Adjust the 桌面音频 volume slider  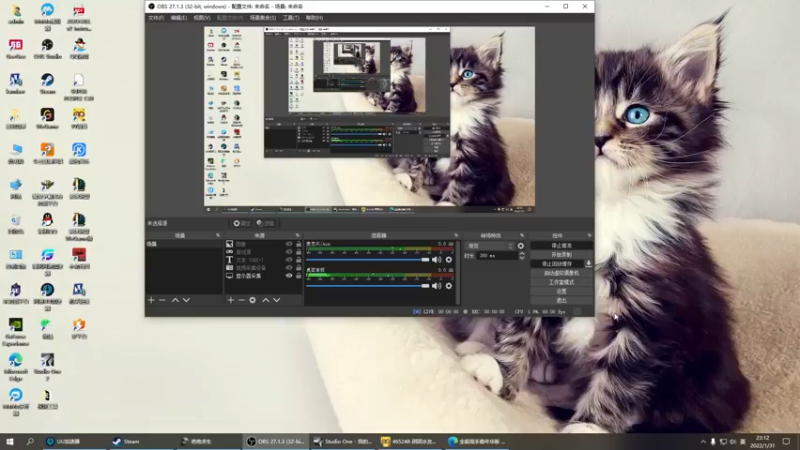click(368, 286)
